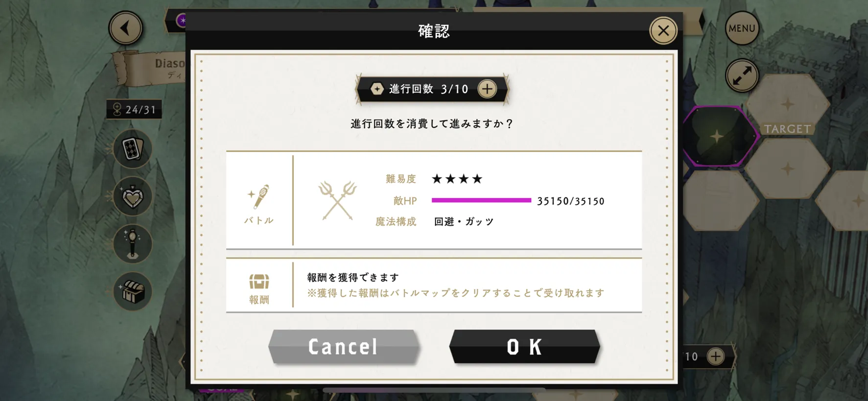The width and height of the screenshot is (868, 401).
Task: Close the 確認 dialog with X
Action: pyautogui.click(x=663, y=31)
